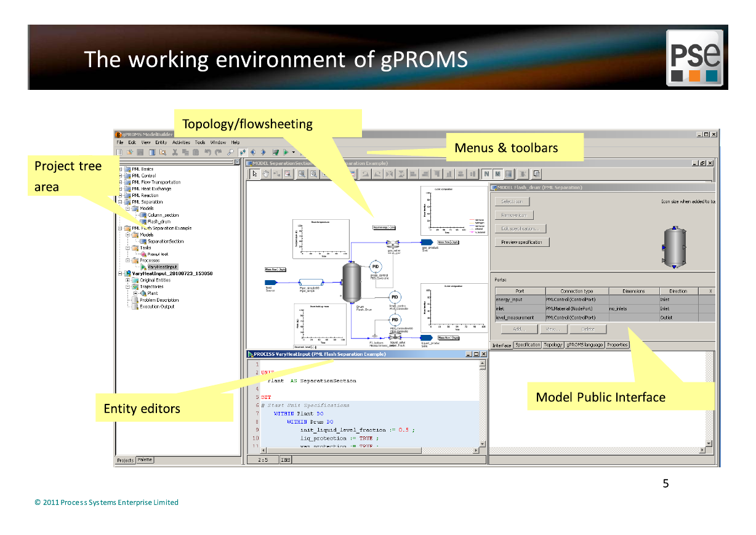
Task: Toggle the grid display button in flowsheet toolbar
Action: 509,174
